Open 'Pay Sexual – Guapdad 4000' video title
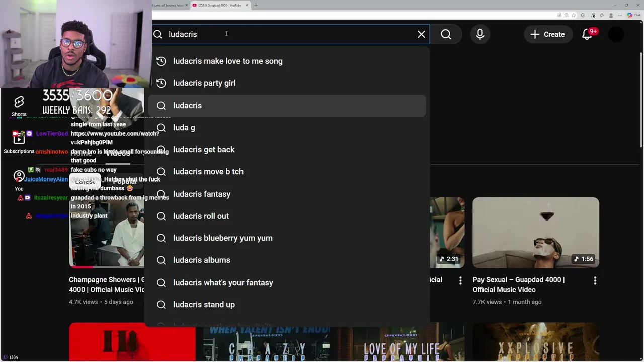Viewport: 644px width, 362px height. click(x=519, y=285)
